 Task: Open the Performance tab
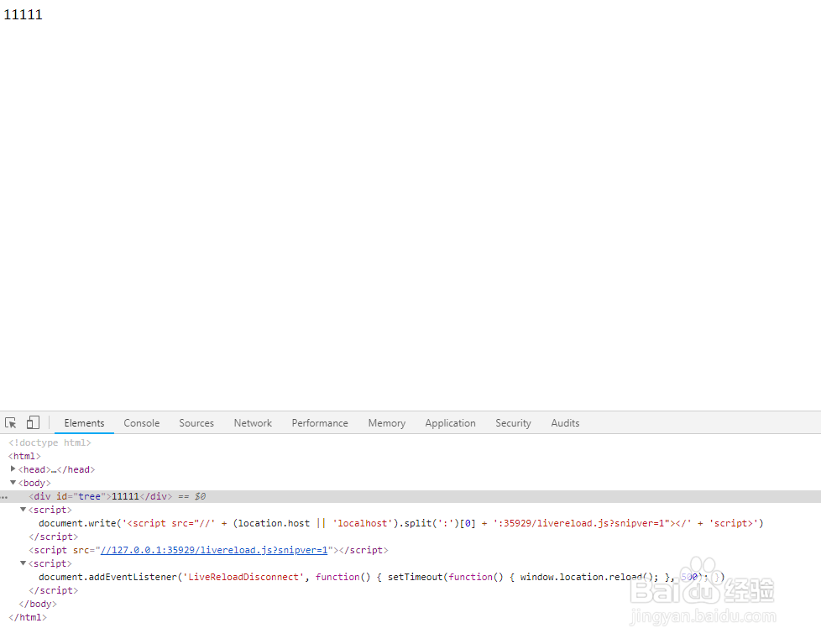click(320, 423)
